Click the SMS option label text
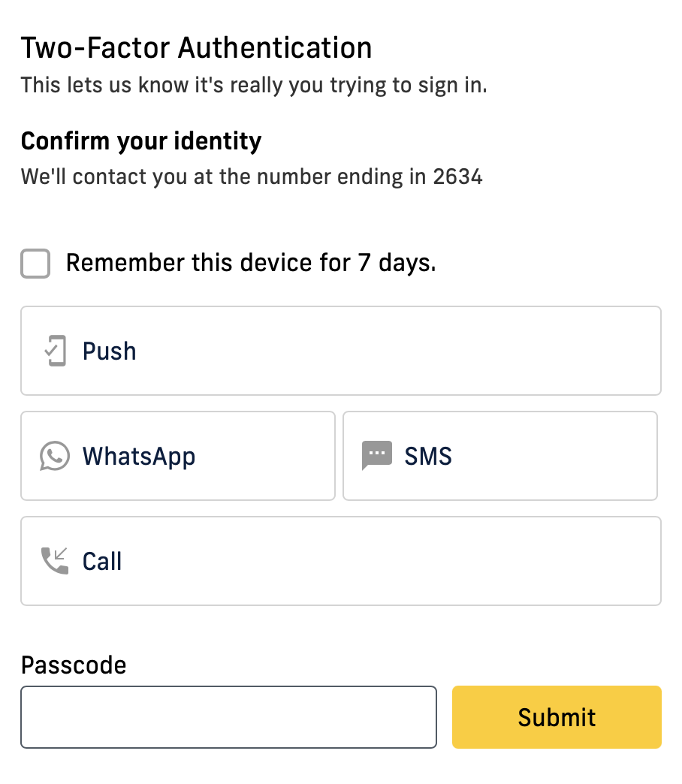 428,456
